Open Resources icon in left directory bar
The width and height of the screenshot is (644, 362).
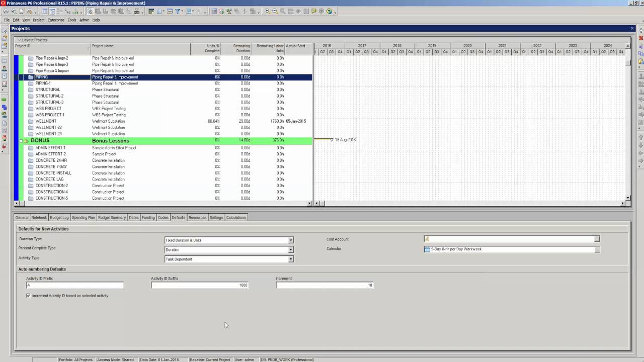(5, 68)
